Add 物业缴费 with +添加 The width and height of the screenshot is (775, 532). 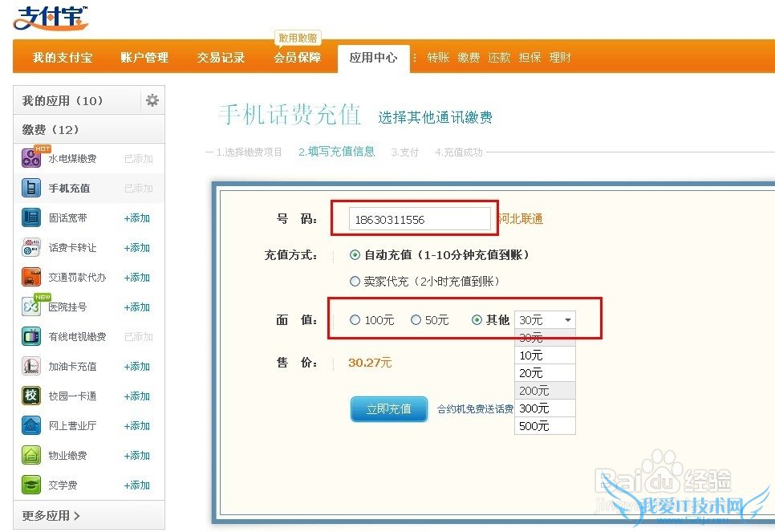point(137,455)
